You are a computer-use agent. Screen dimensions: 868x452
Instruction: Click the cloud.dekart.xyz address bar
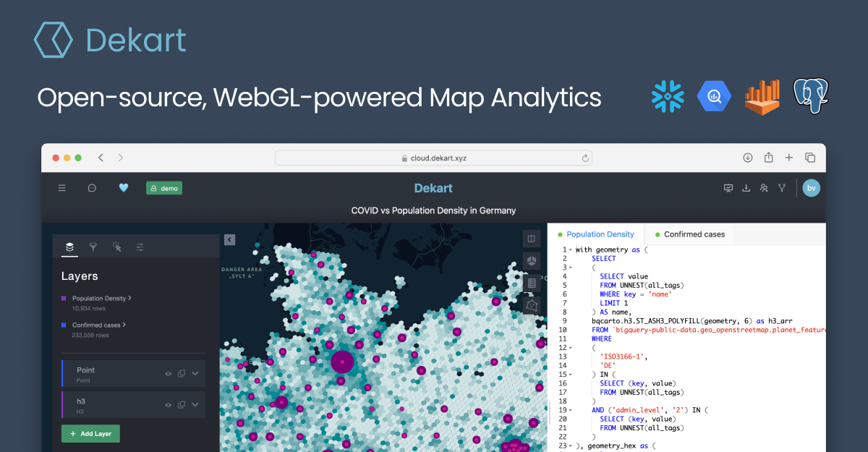[x=433, y=157]
